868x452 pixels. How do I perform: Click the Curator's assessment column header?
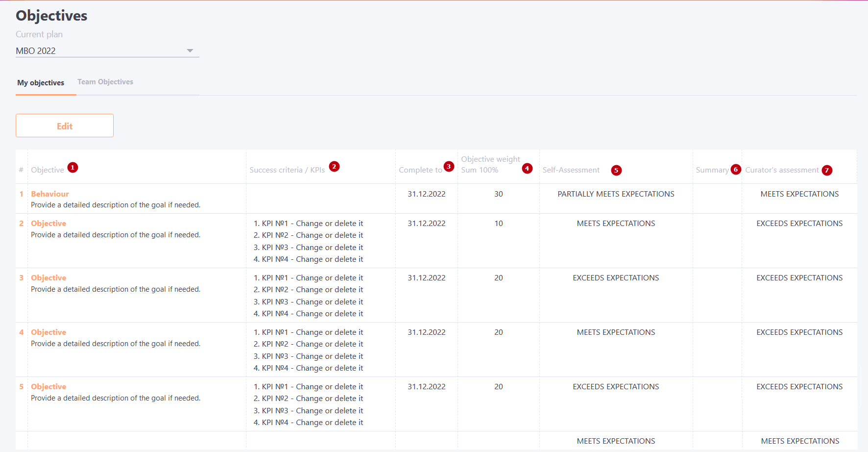782,170
